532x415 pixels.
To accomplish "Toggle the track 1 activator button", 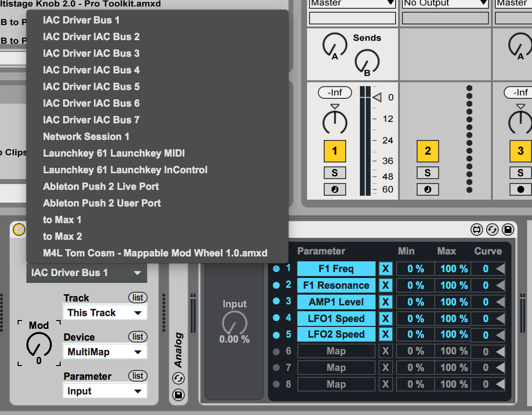I will pyautogui.click(x=334, y=151).
